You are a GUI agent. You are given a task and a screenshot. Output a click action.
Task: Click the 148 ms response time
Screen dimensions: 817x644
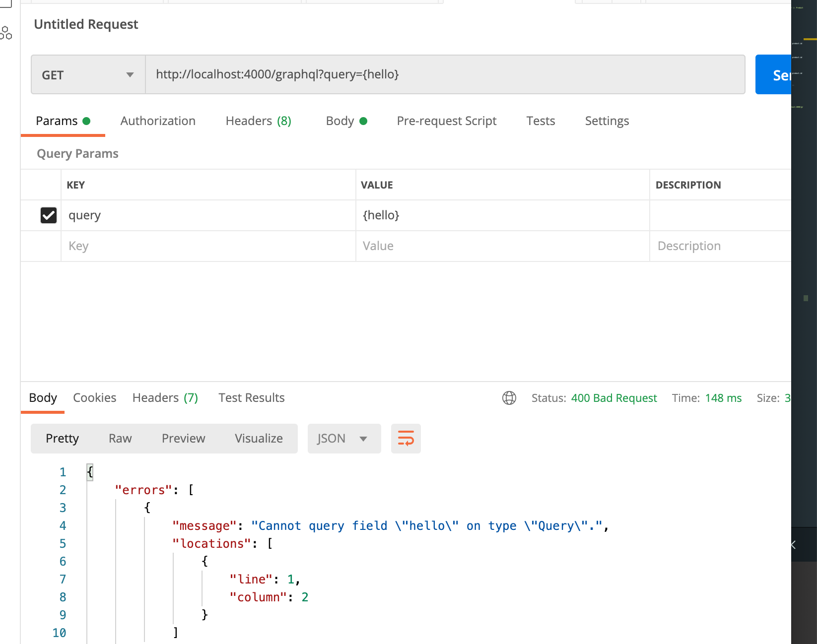(x=723, y=398)
